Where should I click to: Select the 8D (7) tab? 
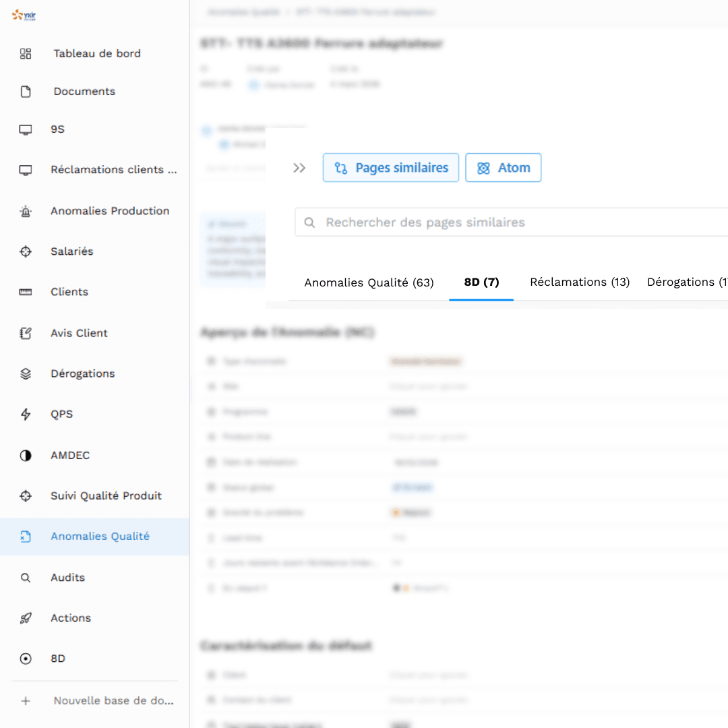tap(481, 282)
